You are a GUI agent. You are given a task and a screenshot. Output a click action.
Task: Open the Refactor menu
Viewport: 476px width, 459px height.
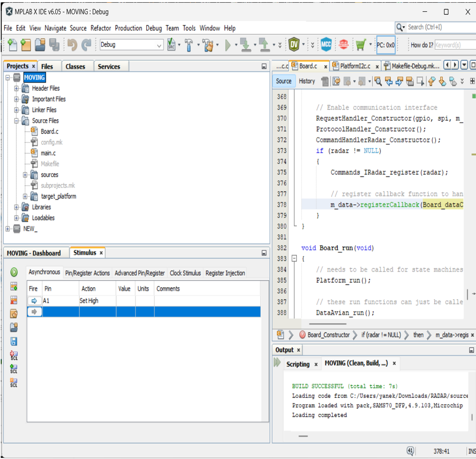coord(101,28)
